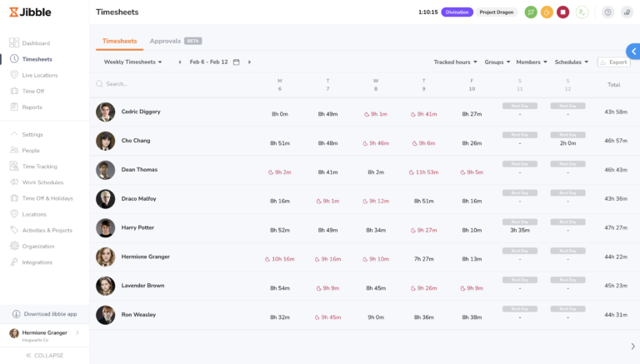Viewport: 640px width, 364px height.
Task: Open the calendar date picker icon
Action: (237, 62)
